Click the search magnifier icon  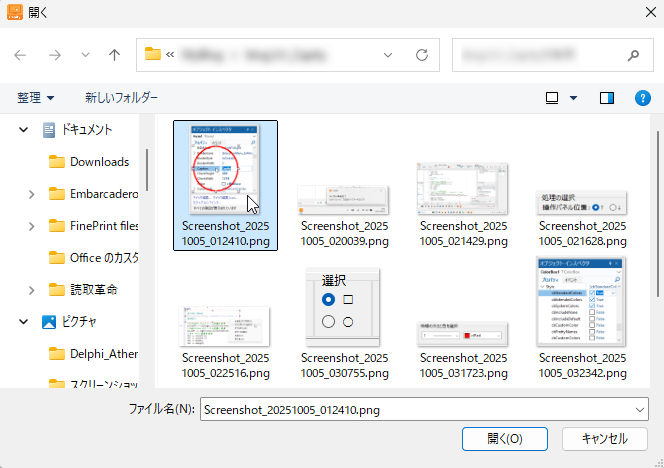point(632,54)
